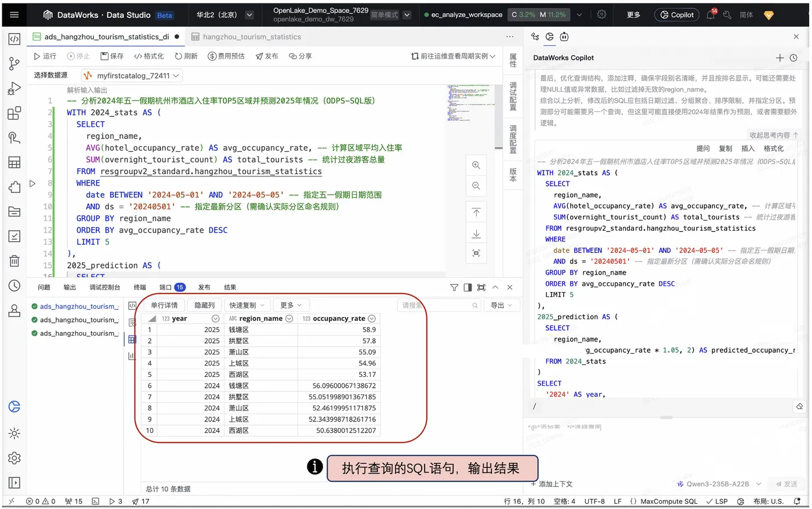Click the eraser clear icon in the Copilot input
The height and width of the screenshot is (509, 812).
pyautogui.click(x=799, y=406)
